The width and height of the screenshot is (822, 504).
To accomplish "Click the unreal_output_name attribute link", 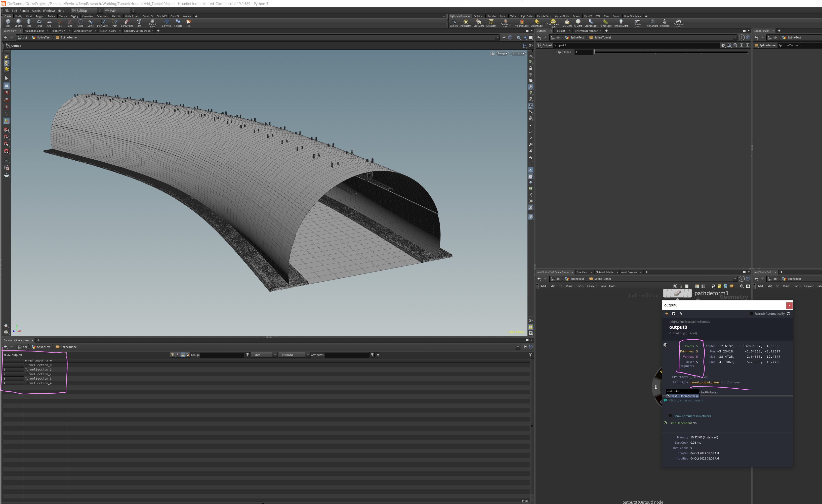I will 705,382.
